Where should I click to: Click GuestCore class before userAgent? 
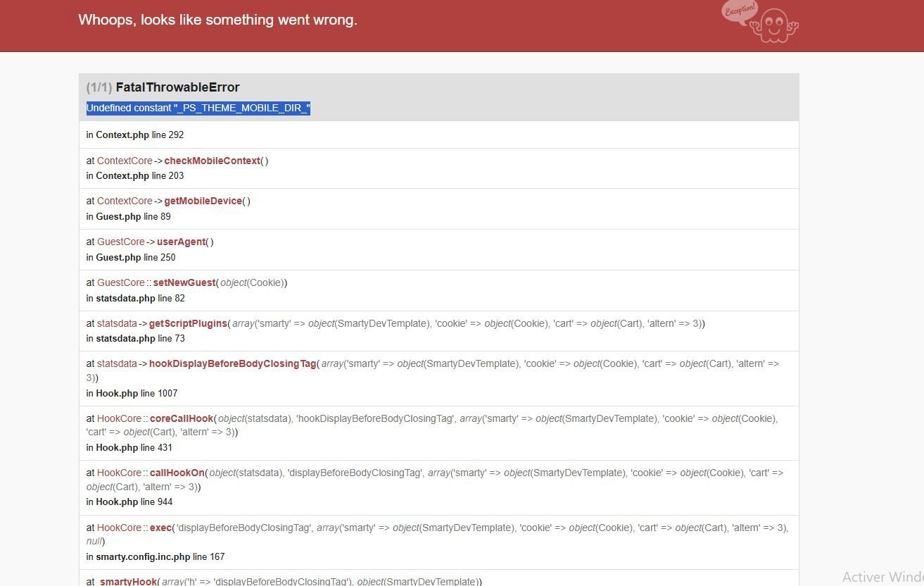(120, 242)
